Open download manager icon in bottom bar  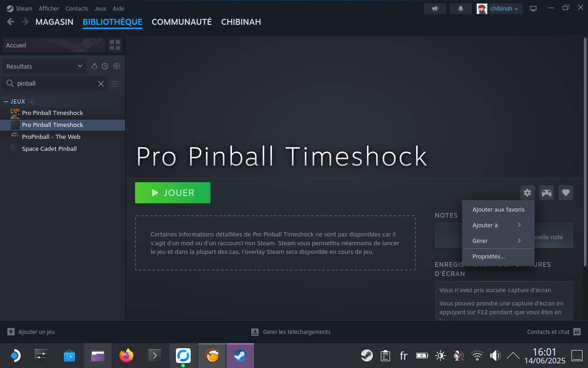point(255,332)
